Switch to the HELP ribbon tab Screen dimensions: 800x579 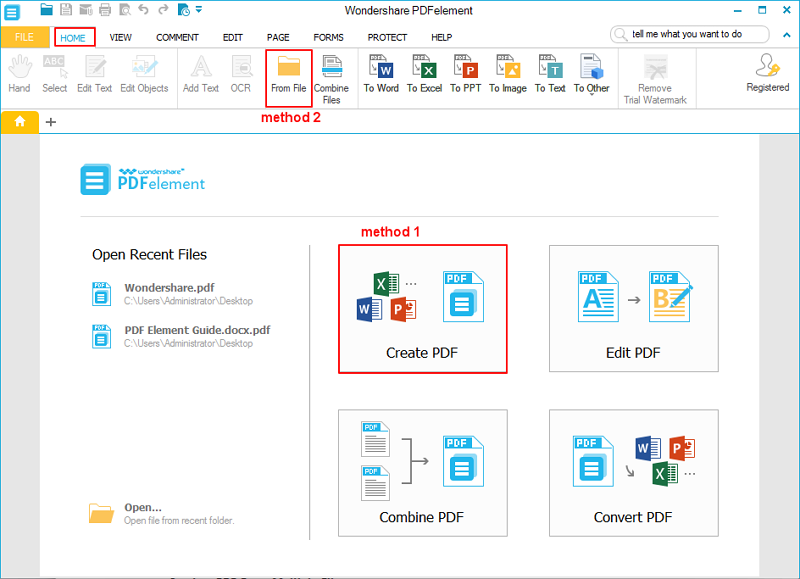441,37
